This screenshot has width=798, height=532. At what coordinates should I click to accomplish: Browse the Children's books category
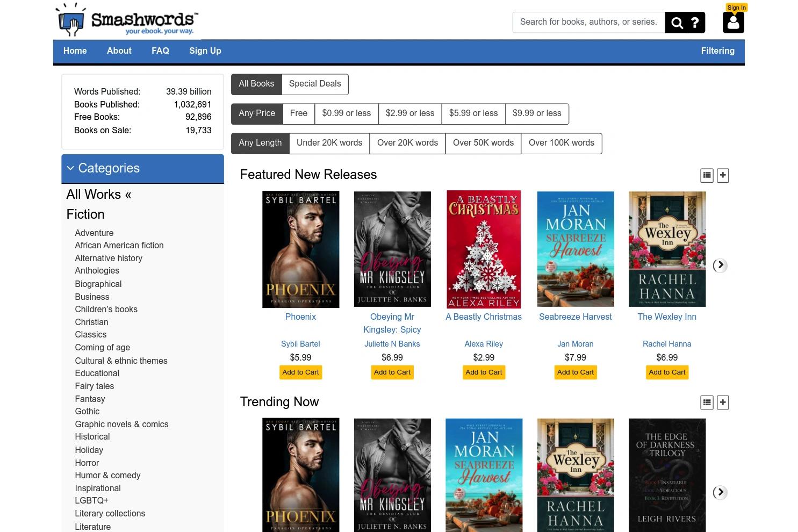point(106,310)
